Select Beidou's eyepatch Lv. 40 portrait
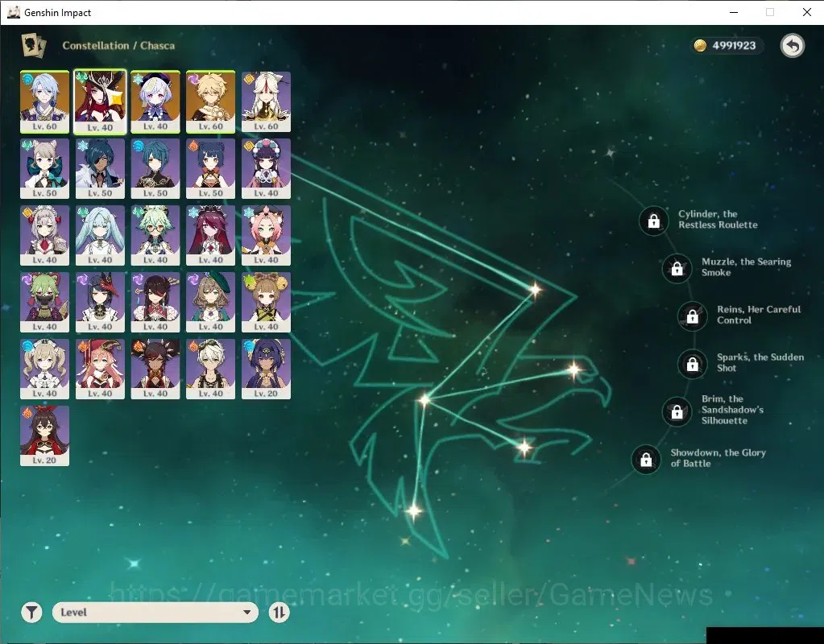Viewport: 824px width, 644px height. pos(155,302)
